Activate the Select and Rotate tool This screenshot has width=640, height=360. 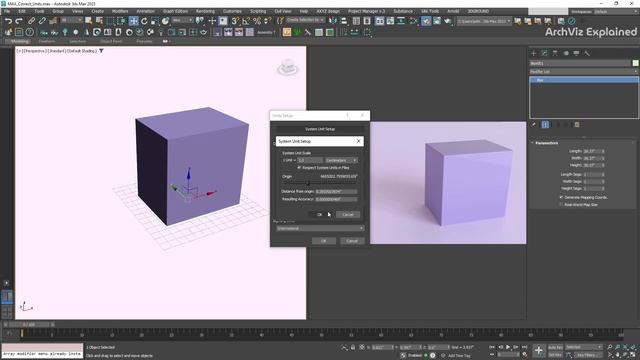144,21
